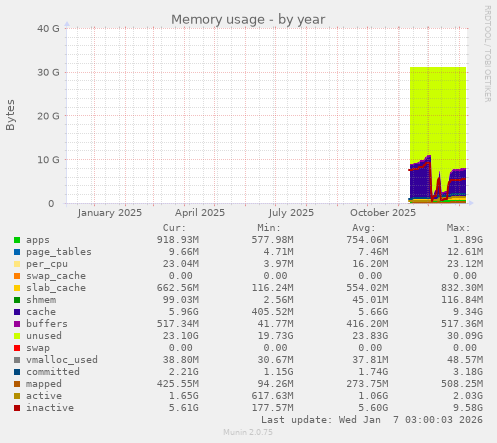
Task: Click the 'Memory usage - by year' title
Action: point(248,20)
